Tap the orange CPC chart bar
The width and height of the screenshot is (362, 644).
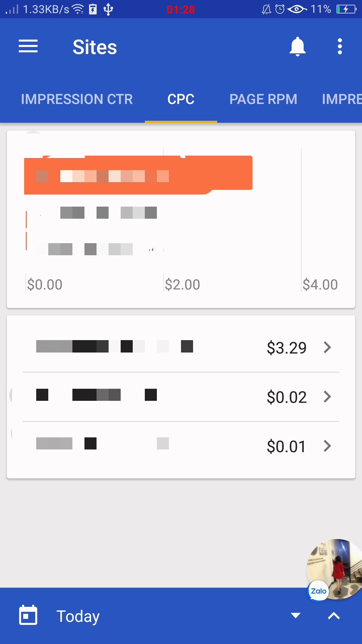point(138,175)
